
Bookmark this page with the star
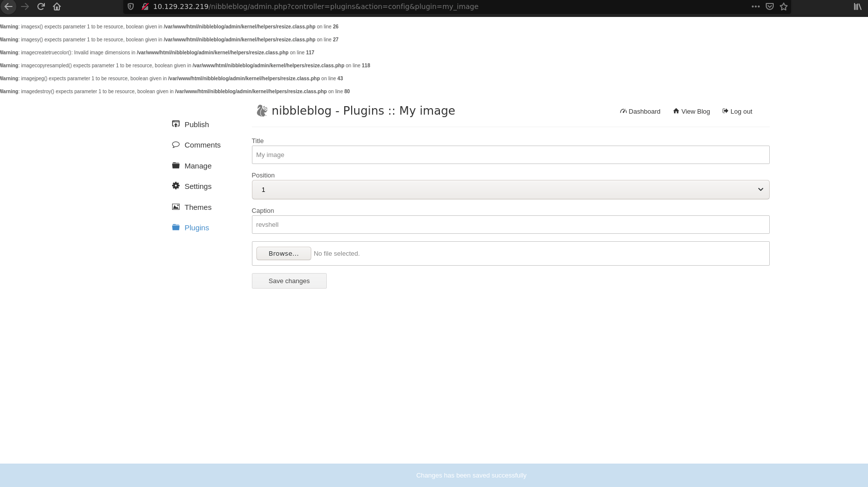pos(783,6)
